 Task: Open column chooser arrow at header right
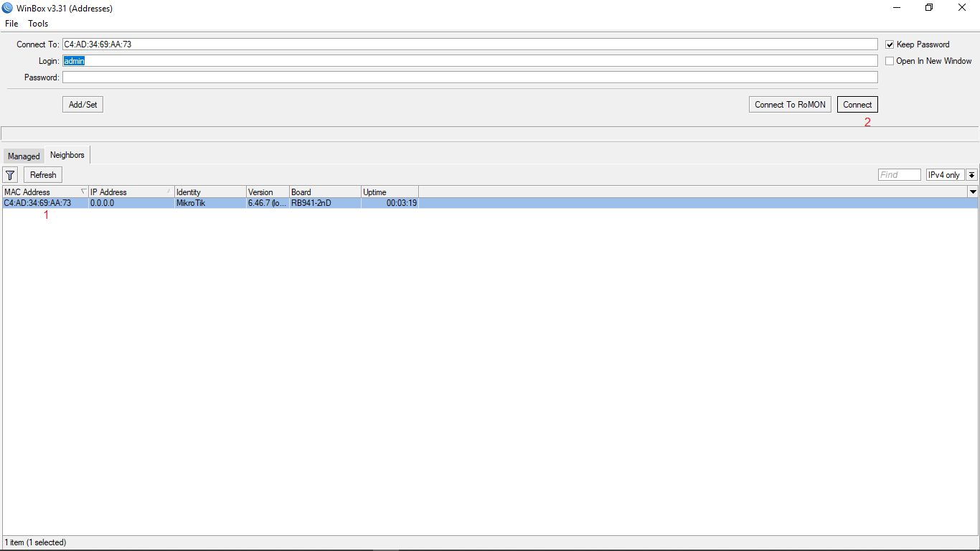973,192
